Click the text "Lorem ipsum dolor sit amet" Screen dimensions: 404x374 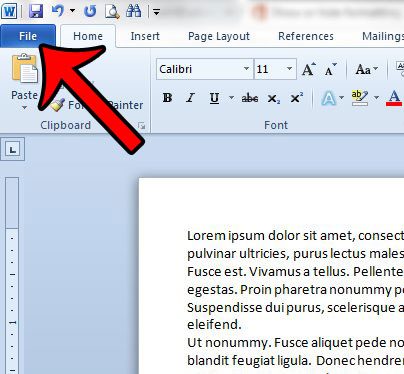[271, 236]
